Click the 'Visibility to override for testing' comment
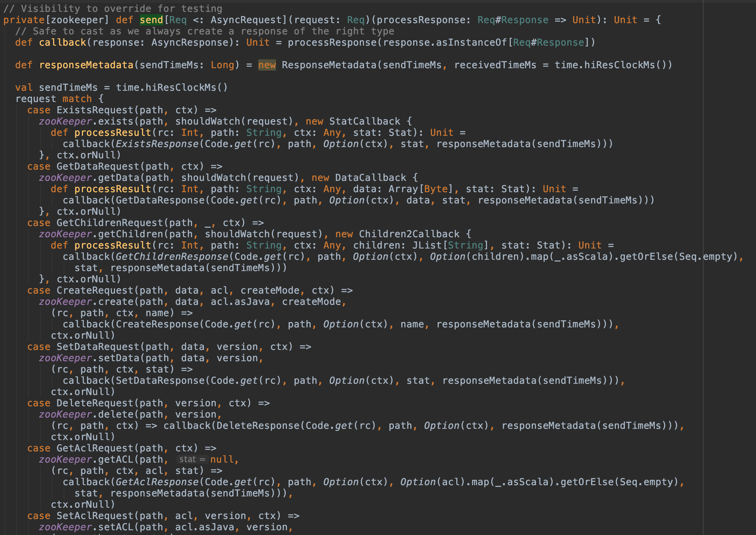756x535 pixels. (113, 9)
